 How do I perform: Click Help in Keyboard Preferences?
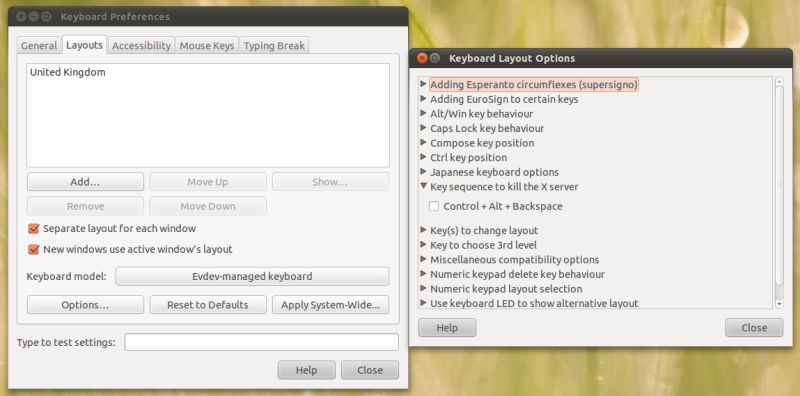click(307, 370)
